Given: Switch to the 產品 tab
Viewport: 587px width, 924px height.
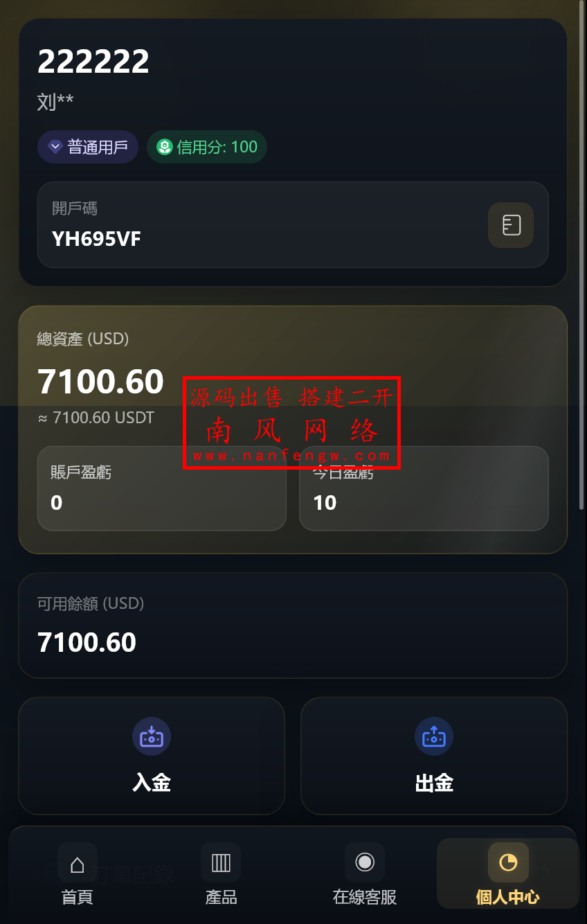Looking at the screenshot, I should 221,874.
